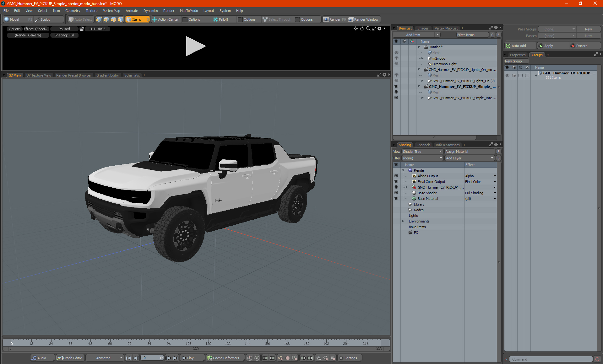Click preview pan/move icon

[356, 29]
